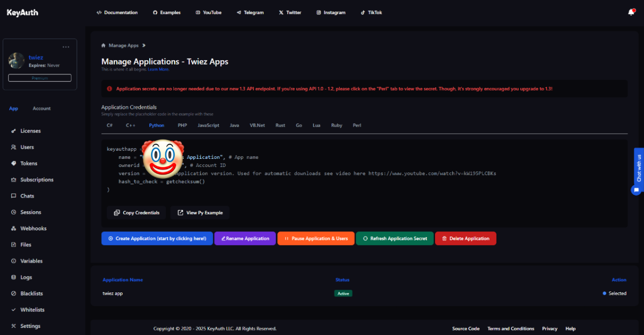
Task: Click the chat bubble icon at right edge
Action: (636, 190)
